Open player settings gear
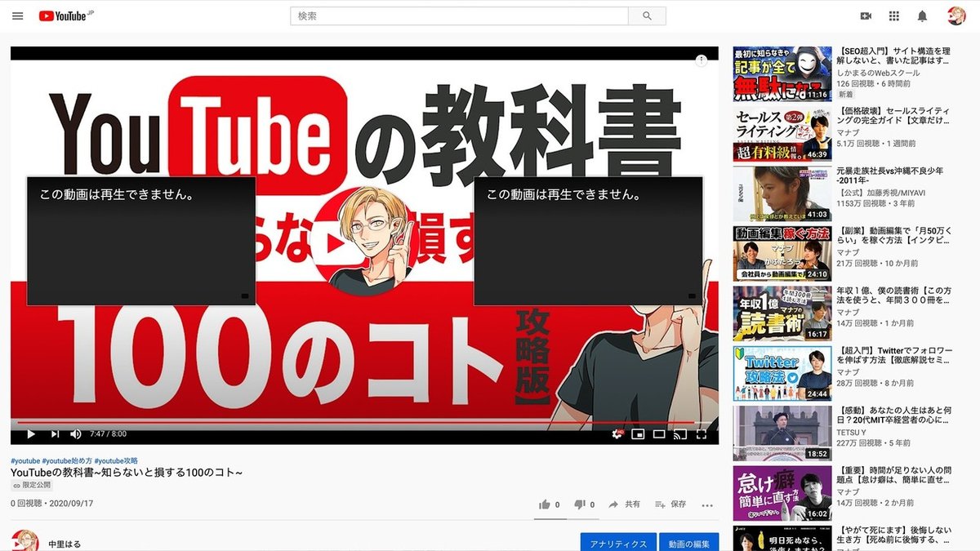The height and width of the screenshot is (551, 980). (617, 433)
